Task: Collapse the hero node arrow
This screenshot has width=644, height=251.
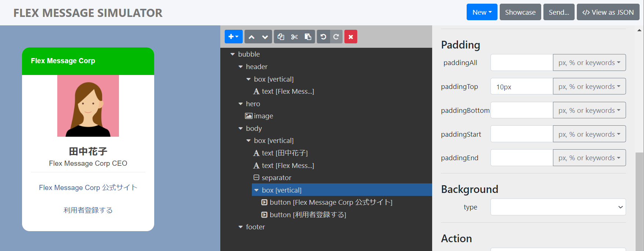Action: click(x=240, y=104)
